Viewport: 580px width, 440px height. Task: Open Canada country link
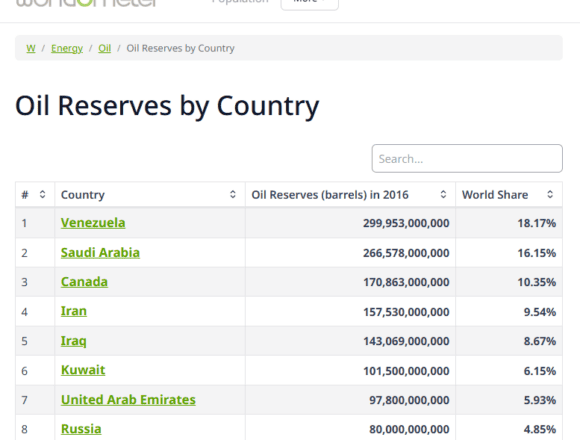coord(84,282)
